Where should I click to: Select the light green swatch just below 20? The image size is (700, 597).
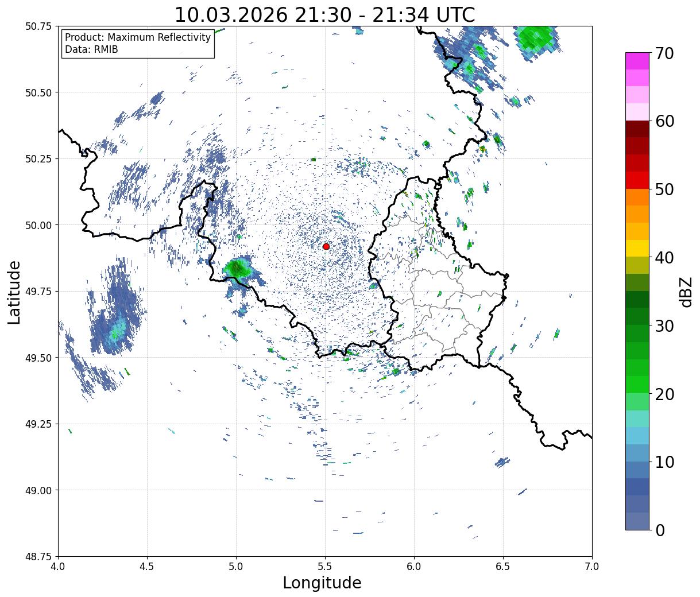pos(637,402)
